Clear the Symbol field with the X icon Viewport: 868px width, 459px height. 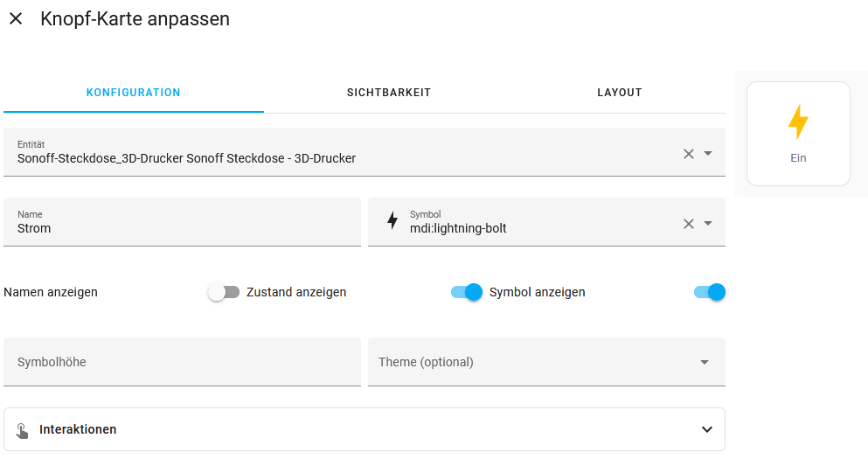click(689, 223)
